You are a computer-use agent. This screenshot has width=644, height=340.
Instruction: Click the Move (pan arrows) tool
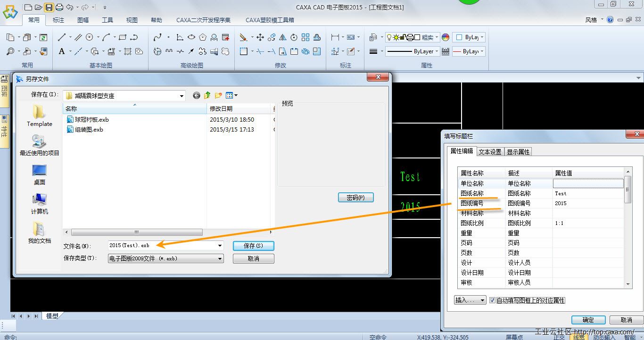[x=260, y=37]
